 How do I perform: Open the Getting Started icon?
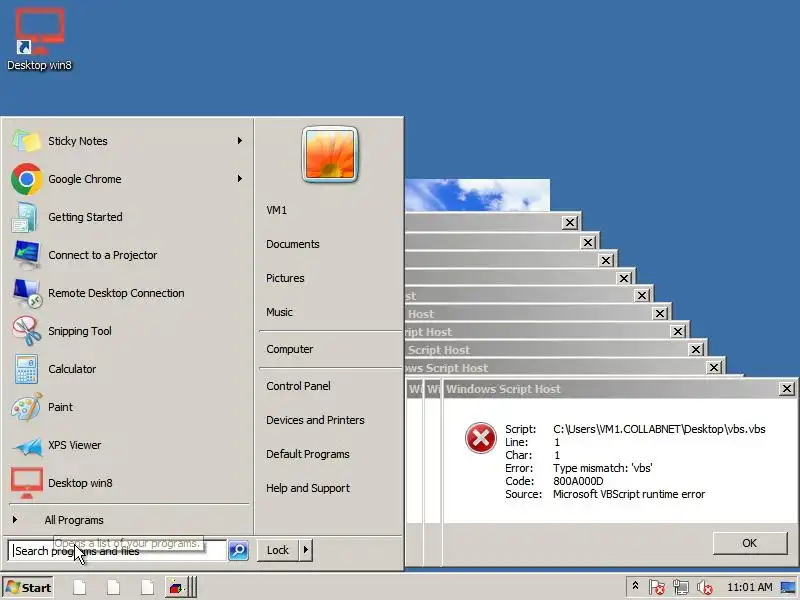click(x=26, y=217)
